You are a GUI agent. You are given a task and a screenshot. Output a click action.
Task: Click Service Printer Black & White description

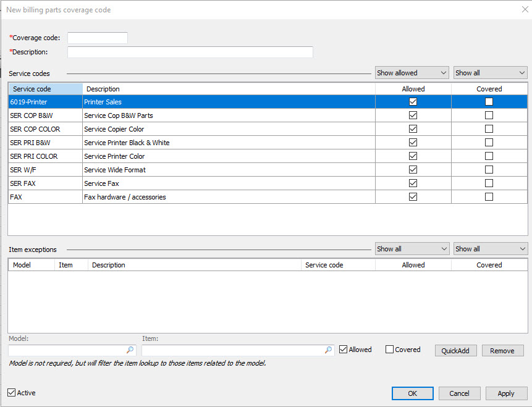229,143
